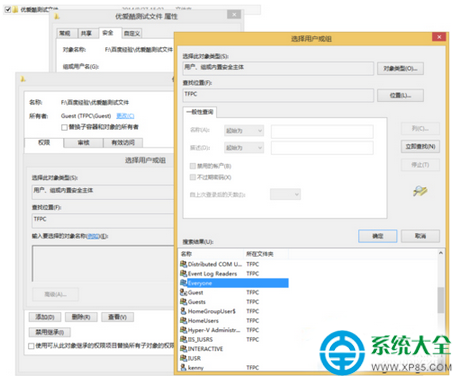454x378 pixels.
Task: Click the Event Log Readers group icon
Action: click(x=183, y=273)
